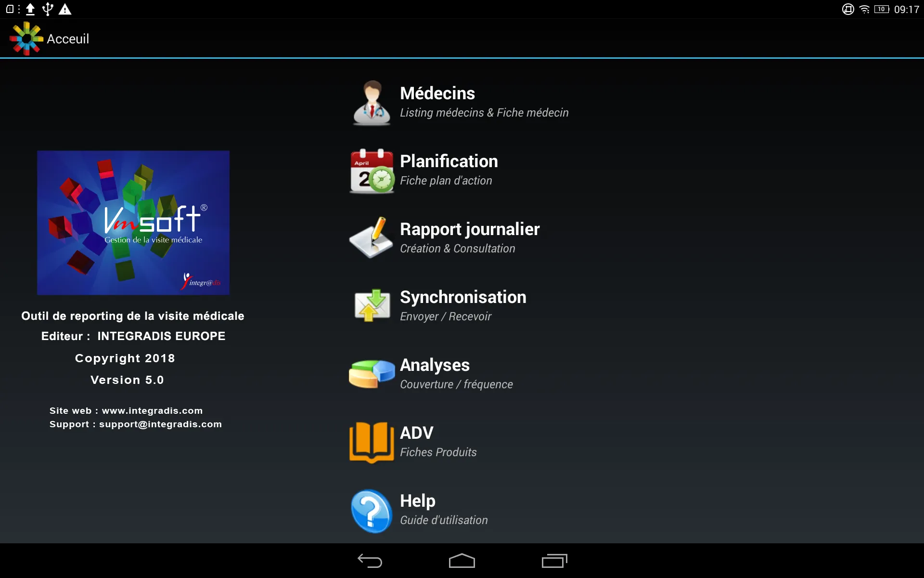Select the Médecins menu title
This screenshot has height=578, width=924.
click(x=437, y=93)
